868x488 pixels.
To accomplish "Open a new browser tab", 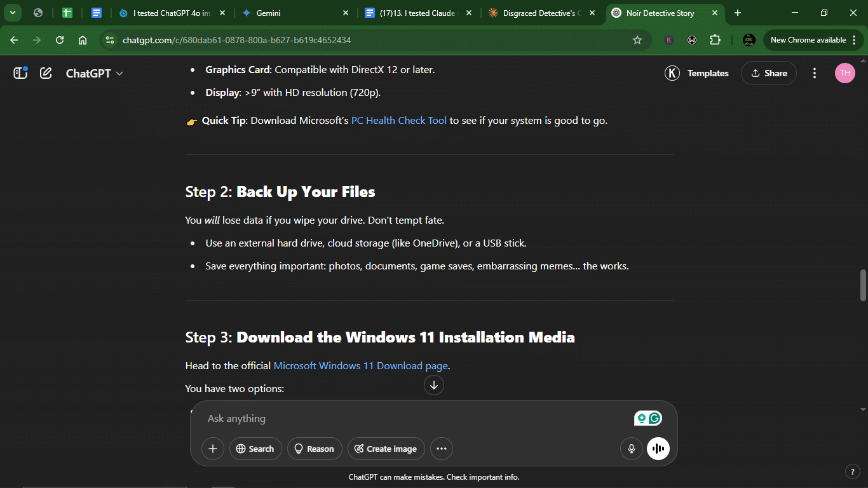I will pyautogui.click(x=738, y=13).
